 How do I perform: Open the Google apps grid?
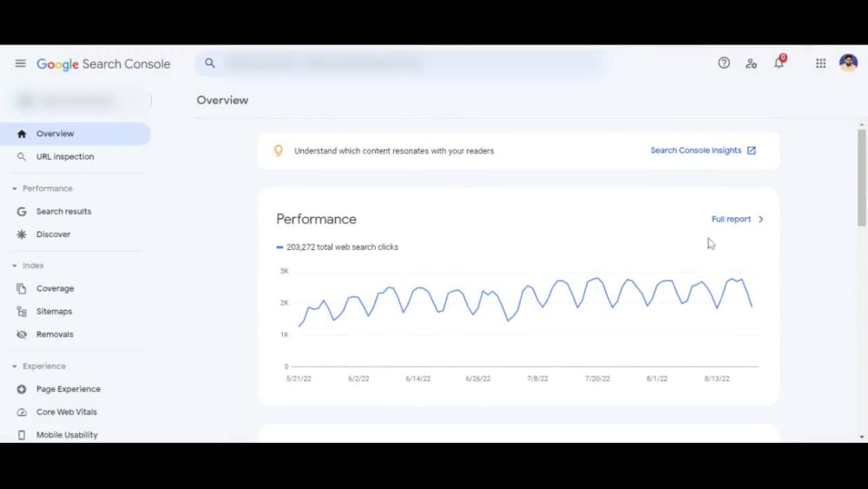pyautogui.click(x=820, y=63)
